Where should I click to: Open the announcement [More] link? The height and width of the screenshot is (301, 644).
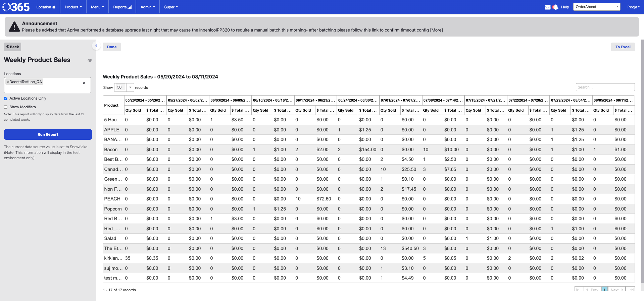click(436, 30)
